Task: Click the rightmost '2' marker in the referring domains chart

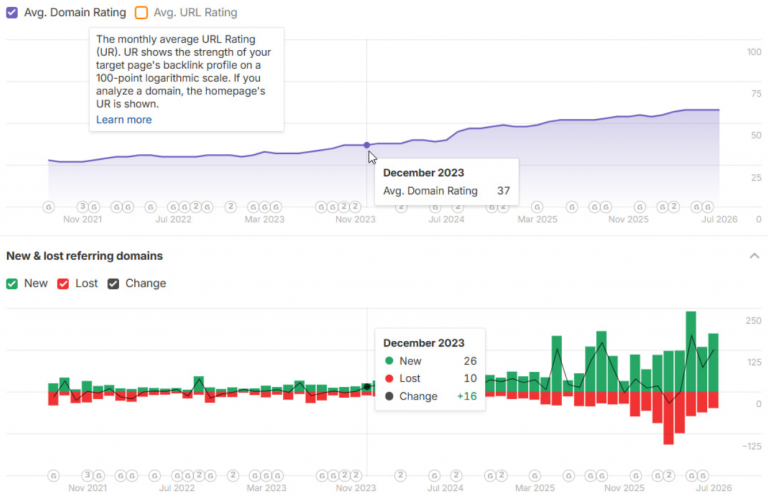Action: [x=669, y=475]
